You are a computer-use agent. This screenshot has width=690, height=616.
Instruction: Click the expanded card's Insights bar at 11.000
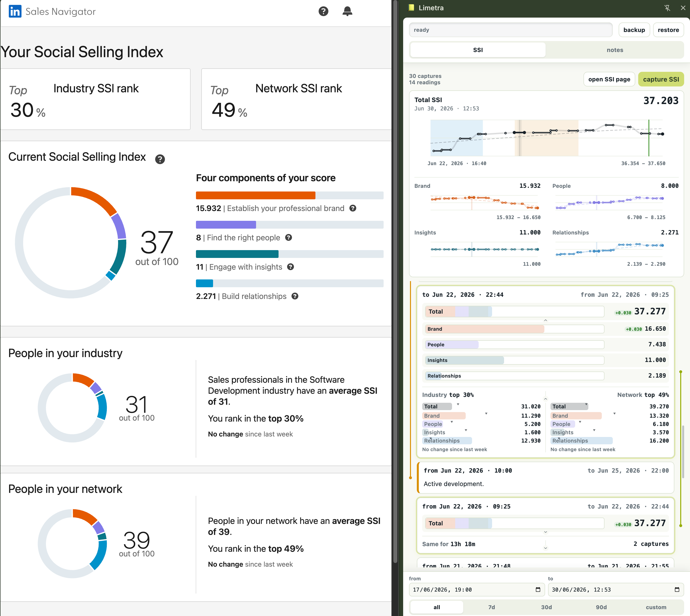(514, 360)
